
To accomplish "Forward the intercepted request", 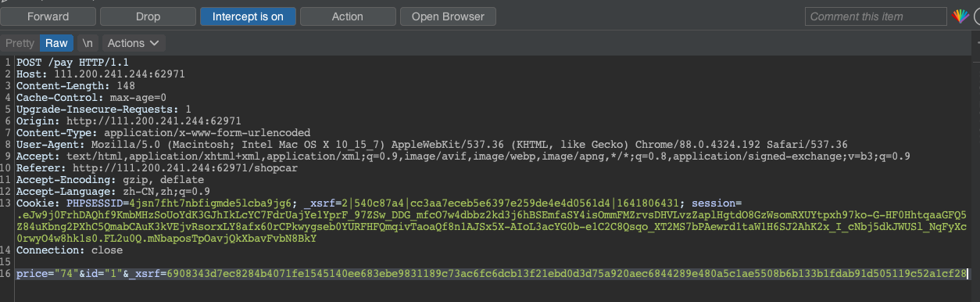I will click(x=48, y=16).
